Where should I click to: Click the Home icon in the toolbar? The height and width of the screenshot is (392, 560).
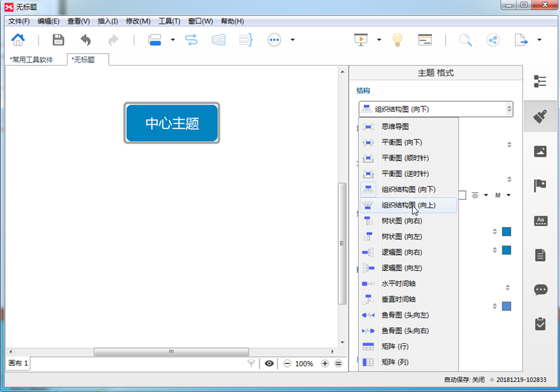tap(18, 40)
